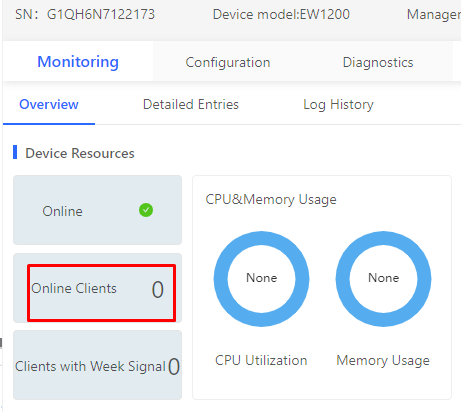View the Log History sub-tab
The image size is (461, 412).
click(x=338, y=104)
